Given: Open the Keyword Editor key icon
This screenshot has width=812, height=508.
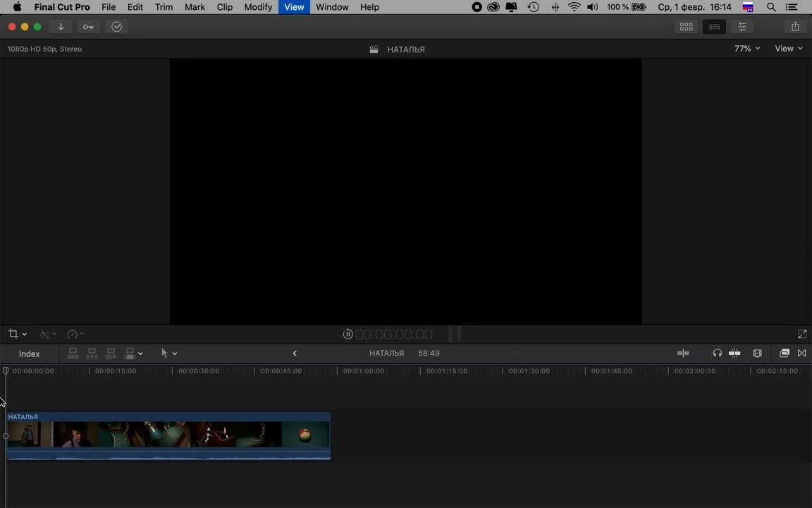Looking at the screenshot, I should click(88, 27).
